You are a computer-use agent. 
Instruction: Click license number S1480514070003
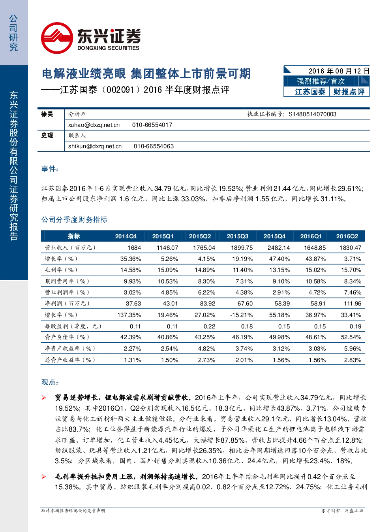[x=312, y=114]
